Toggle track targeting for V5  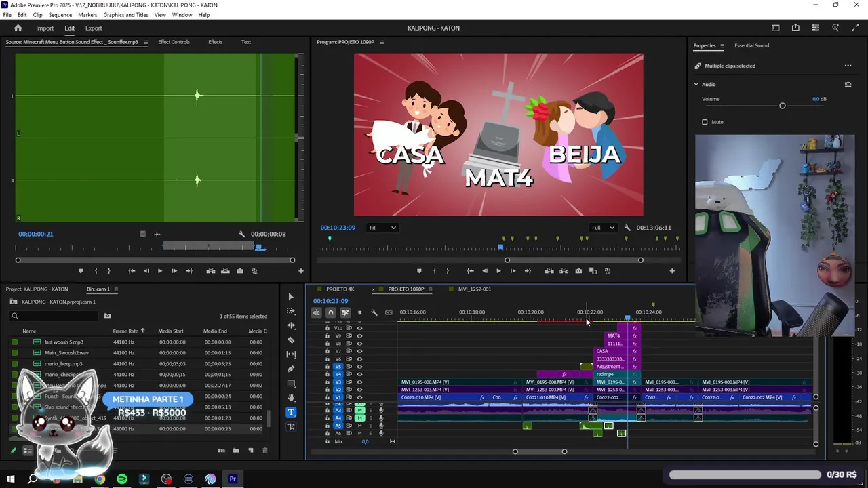tap(338, 367)
